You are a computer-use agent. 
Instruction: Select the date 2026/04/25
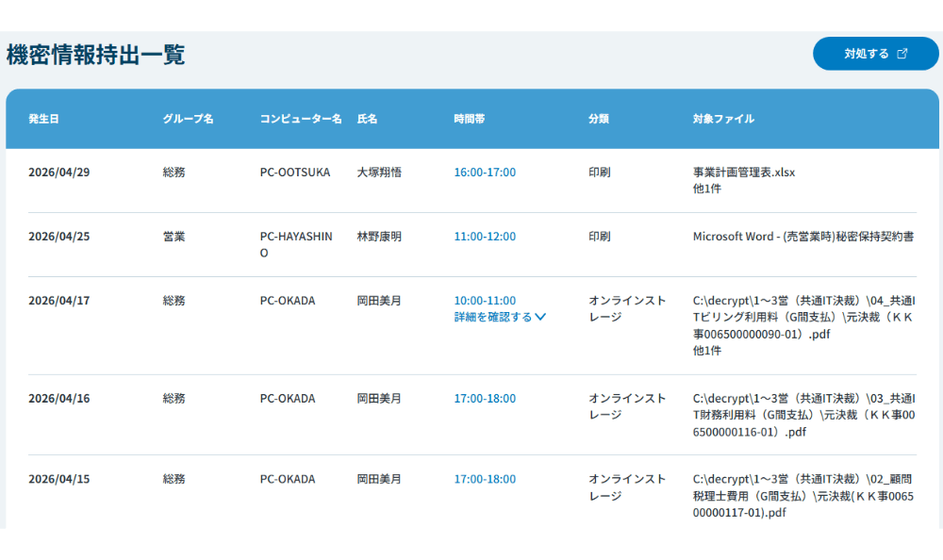pyautogui.click(x=58, y=237)
